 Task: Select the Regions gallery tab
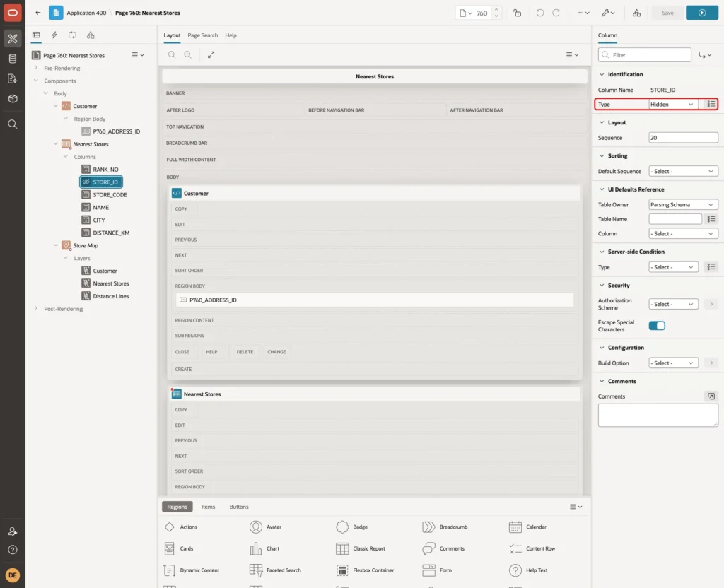pyautogui.click(x=177, y=507)
